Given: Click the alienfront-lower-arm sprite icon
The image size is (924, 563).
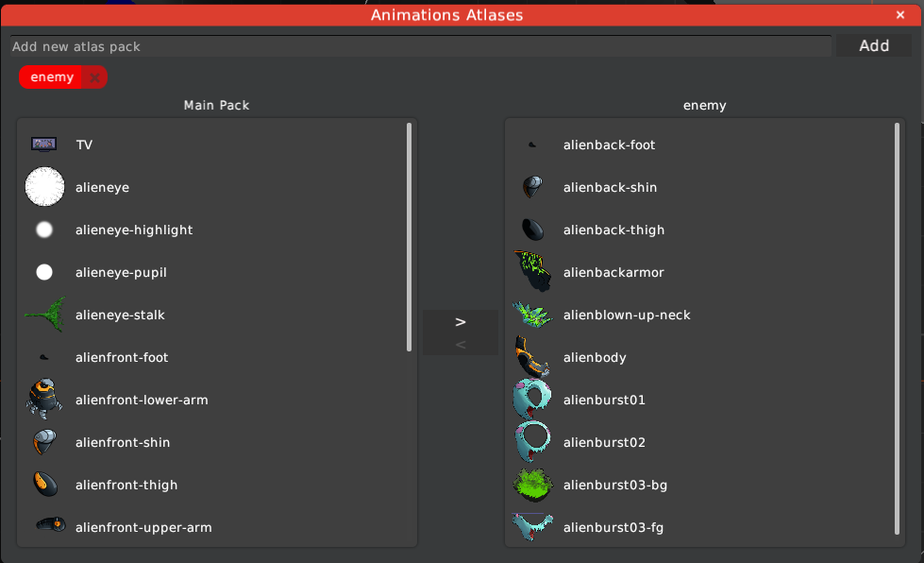Looking at the screenshot, I should tap(44, 399).
